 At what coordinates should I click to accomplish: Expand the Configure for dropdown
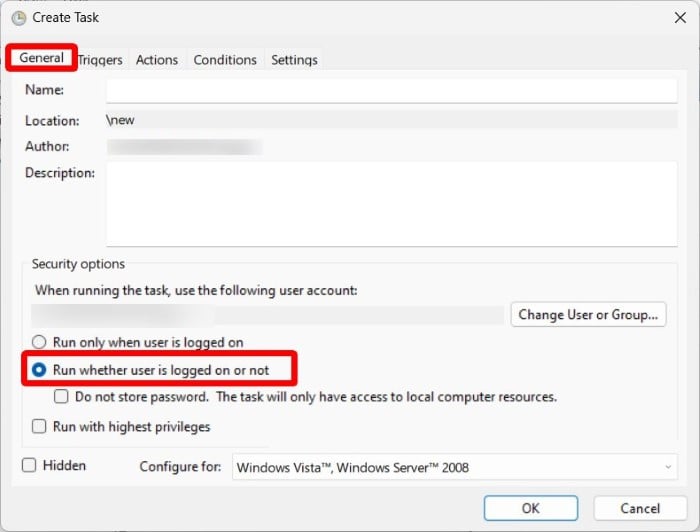pos(454,467)
